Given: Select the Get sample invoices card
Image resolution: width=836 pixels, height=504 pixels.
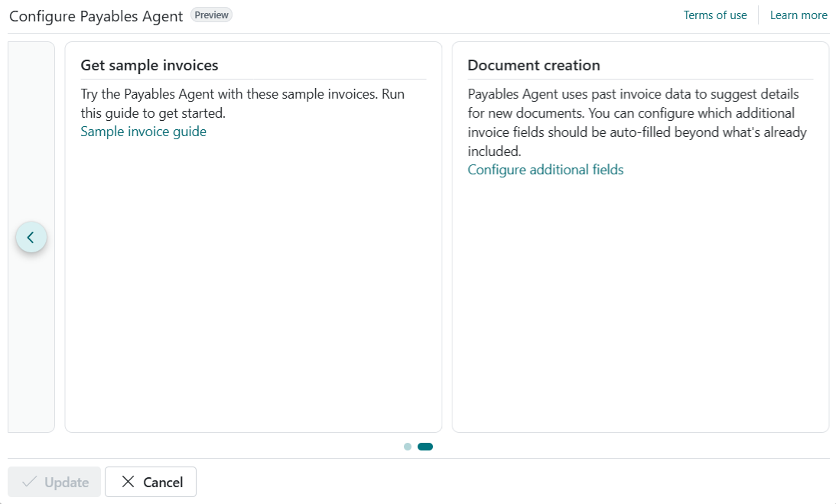Looking at the screenshot, I should [x=253, y=237].
